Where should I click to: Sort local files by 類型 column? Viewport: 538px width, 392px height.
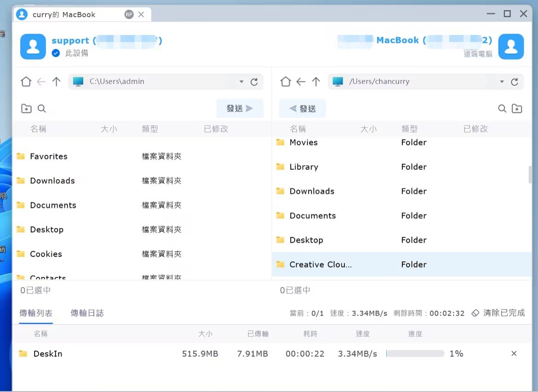(150, 129)
